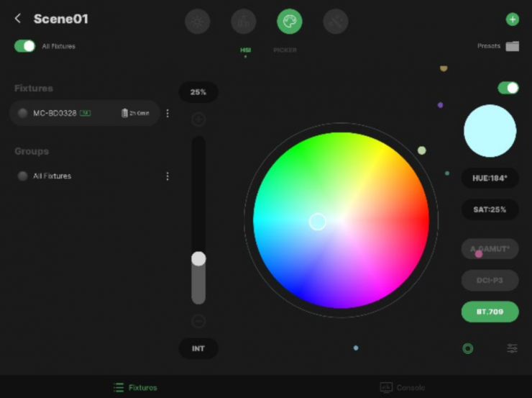Screen dimensions: 532x398
Task: Switch to the sliders view icon
Action: (512, 348)
